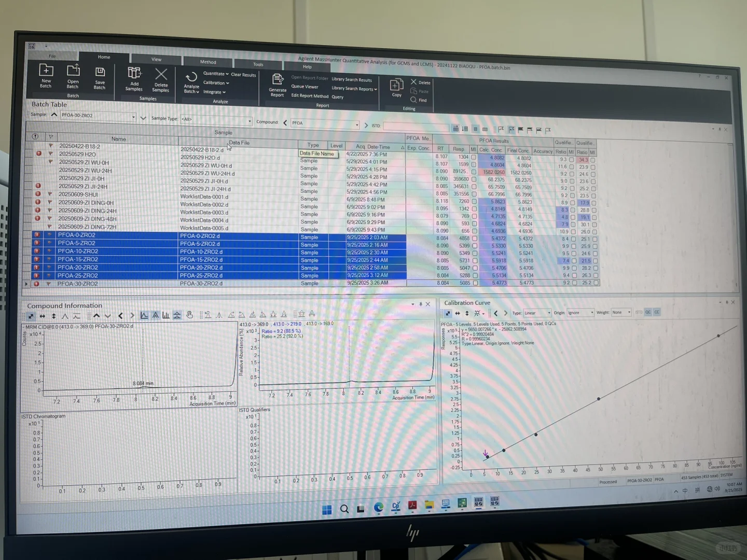Click Analyze Batch button

191,83
